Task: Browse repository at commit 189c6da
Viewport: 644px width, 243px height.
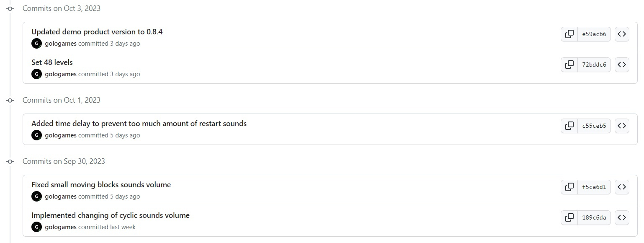Action: (622, 218)
